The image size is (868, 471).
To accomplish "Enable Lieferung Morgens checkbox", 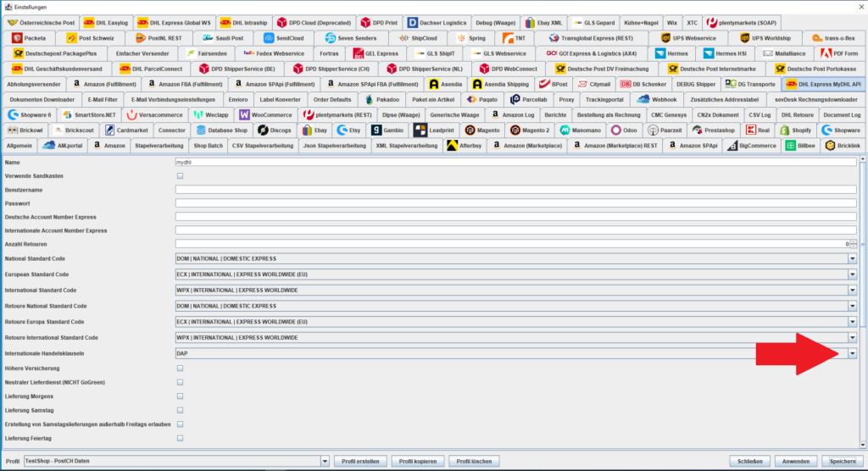I will pos(180,396).
